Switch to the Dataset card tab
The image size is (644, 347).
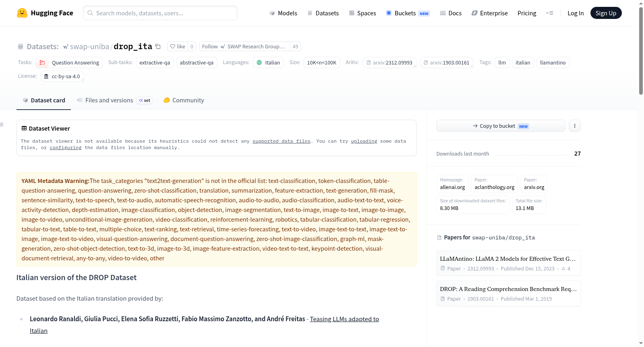44,100
